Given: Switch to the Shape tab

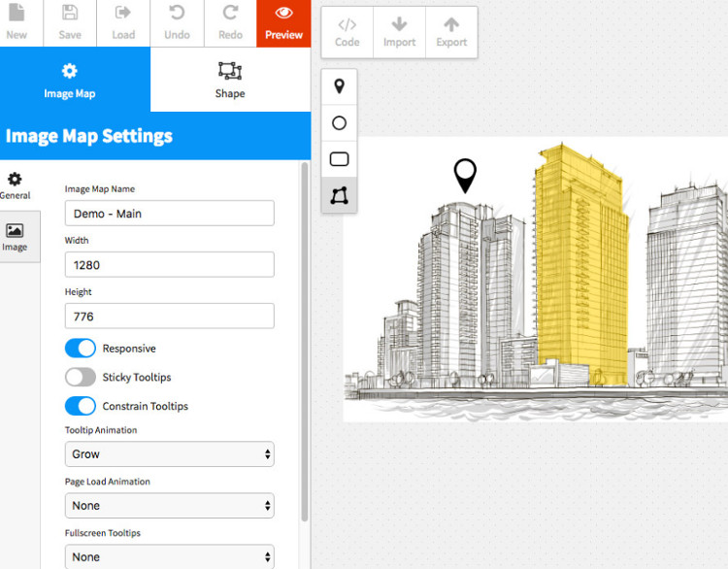Looking at the screenshot, I should pyautogui.click(x=230, y=80).
